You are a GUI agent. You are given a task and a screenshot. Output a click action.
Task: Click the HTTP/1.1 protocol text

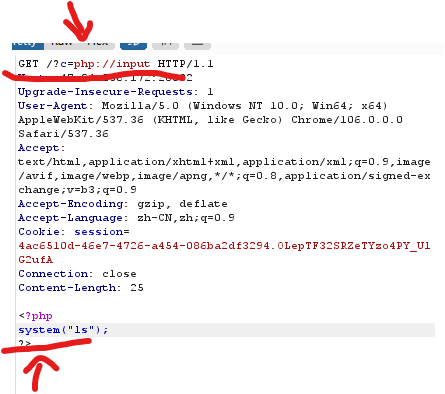(185, 64)
